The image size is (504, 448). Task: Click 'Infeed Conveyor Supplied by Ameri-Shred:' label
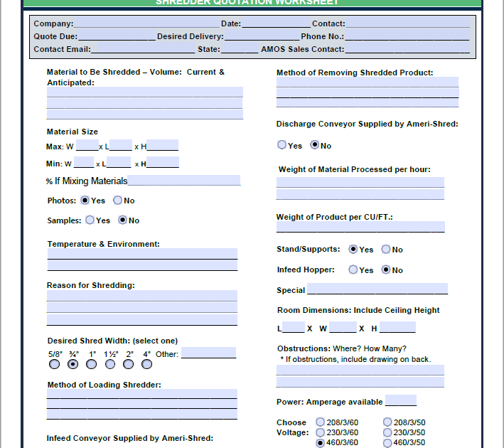(130, 438)
